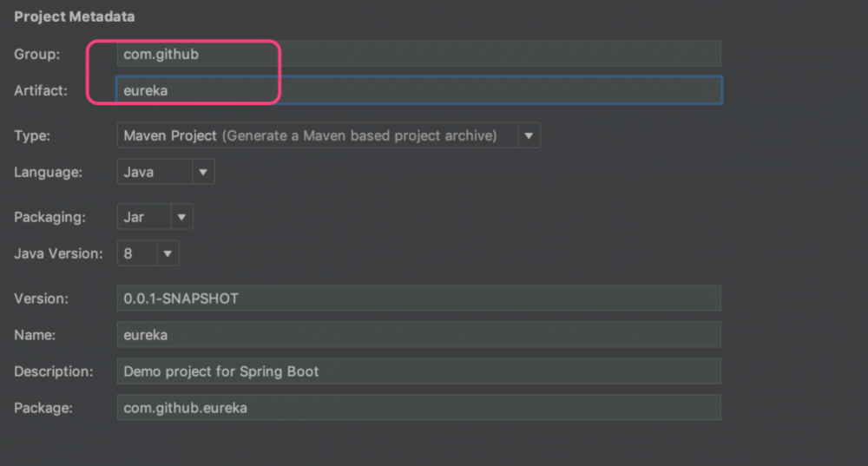The width and height of the screenshot is (868, 466).
Task: Click the Description field for Spring Boot
Action: (417, 371)
